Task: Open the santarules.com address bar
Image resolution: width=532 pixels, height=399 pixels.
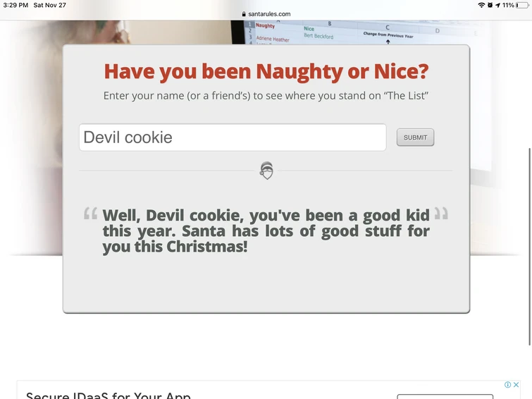Action: pos(266,14)
